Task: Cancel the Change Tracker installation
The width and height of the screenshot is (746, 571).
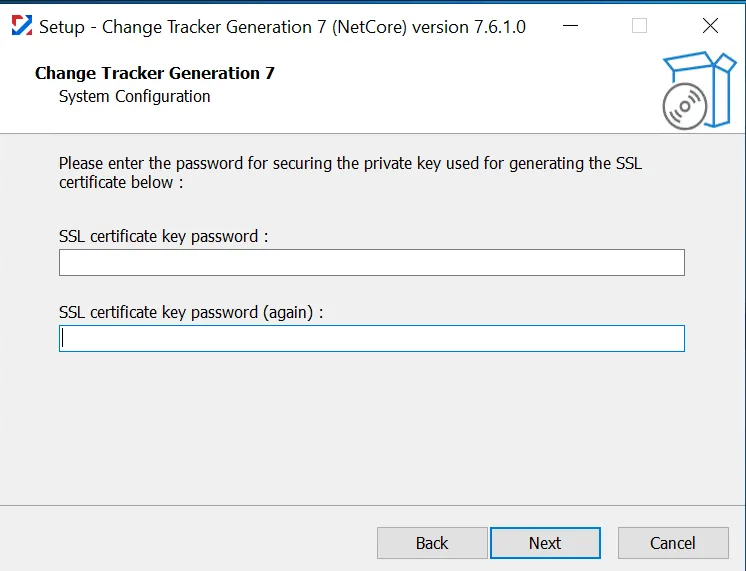Action: (673, 543)
